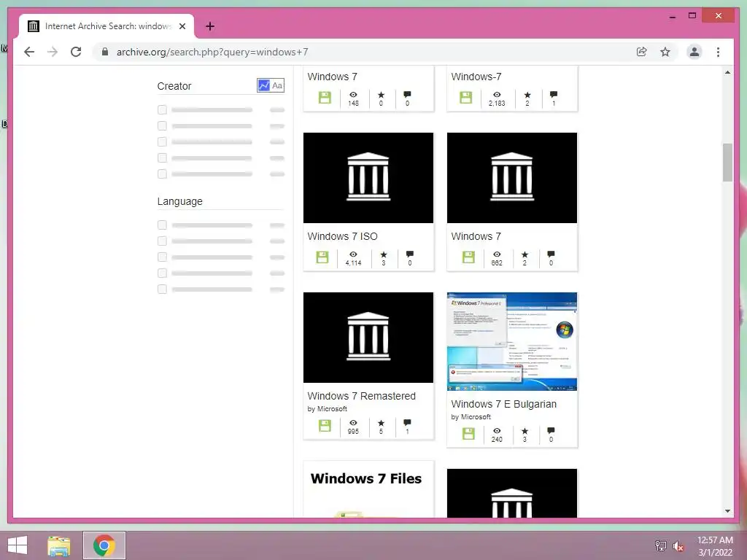
Task: Tick the first Language filter checkbox
Action: click(x=162, y=225)
